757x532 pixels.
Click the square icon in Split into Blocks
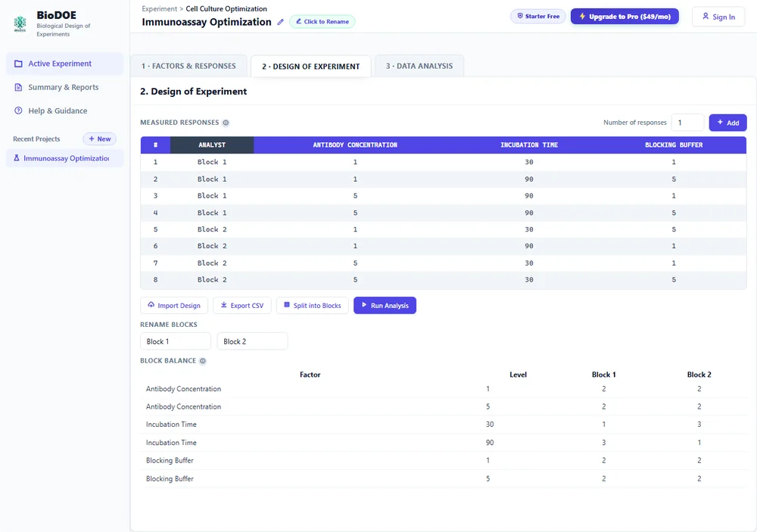click(x=287, y=305)
